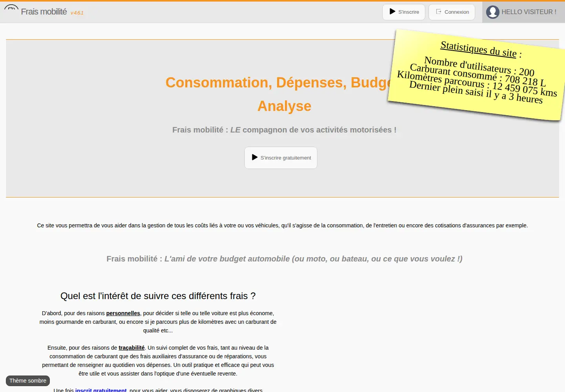Viewport: 565px width, 392px height.
Task: Open the Frais mobilité site title
Action: click(44, 12)
